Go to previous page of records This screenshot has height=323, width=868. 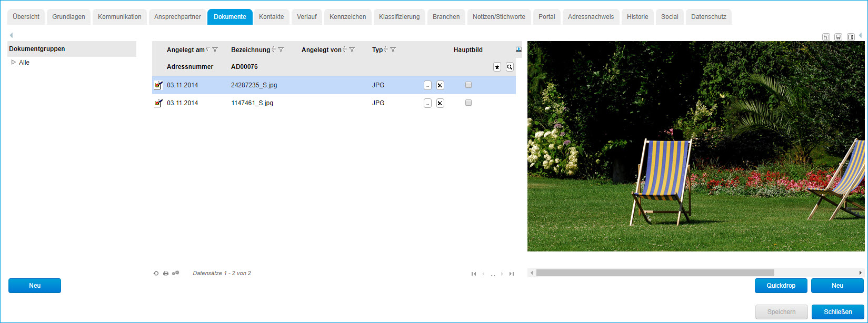point(483,274)
